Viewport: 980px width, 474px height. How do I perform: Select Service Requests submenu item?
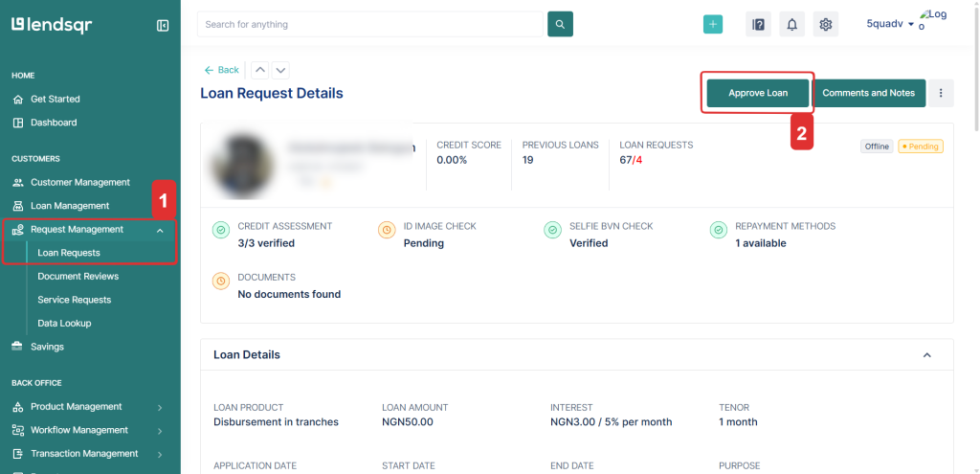pos(75,300)
